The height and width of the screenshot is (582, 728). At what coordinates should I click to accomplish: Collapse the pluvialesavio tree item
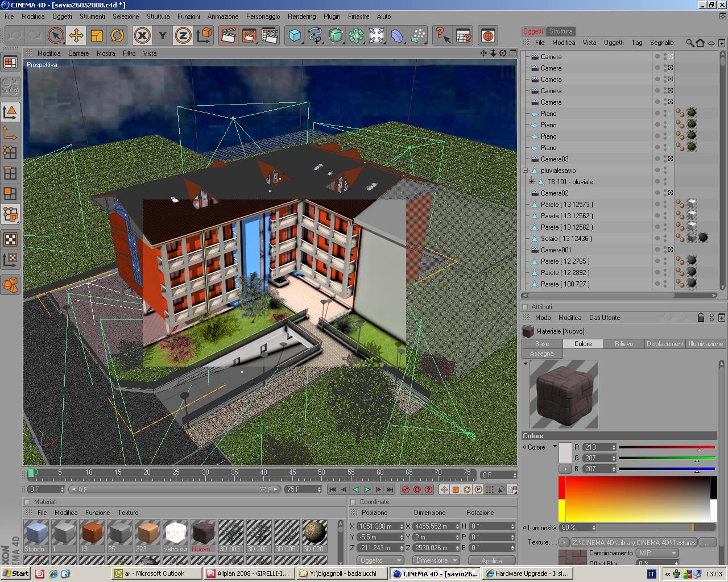[526, 171]
